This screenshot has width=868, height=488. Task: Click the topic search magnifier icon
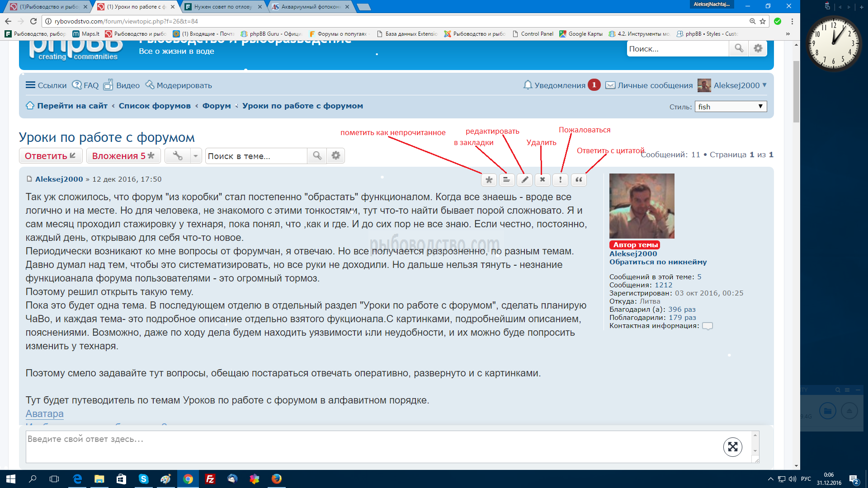[x=317, y=156]
